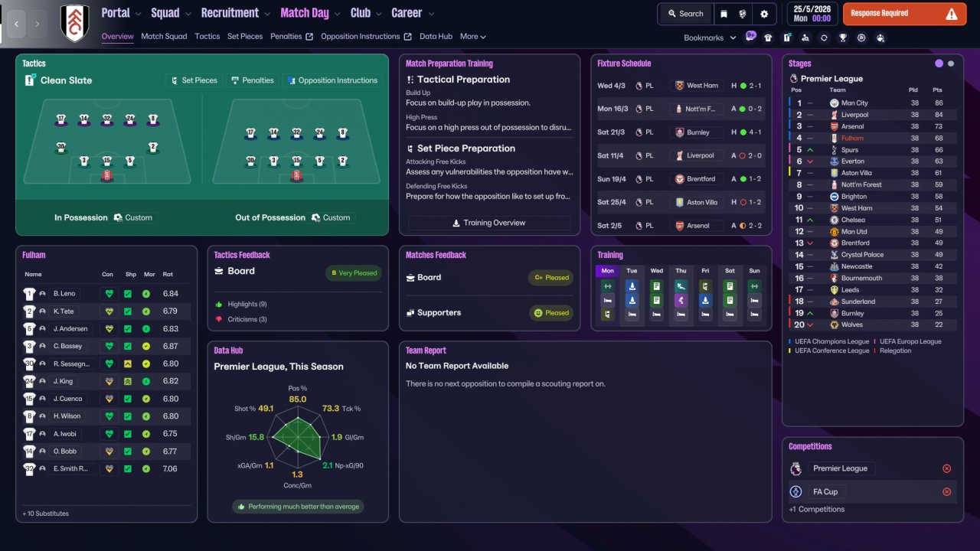Click H. Wilson's green sharpness check

(x=128, y=416)
